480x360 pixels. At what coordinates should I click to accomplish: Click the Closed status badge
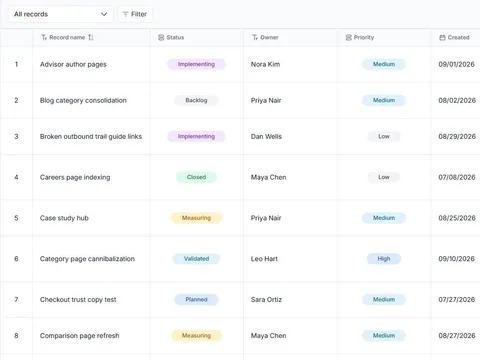click(x=196, y=177)
